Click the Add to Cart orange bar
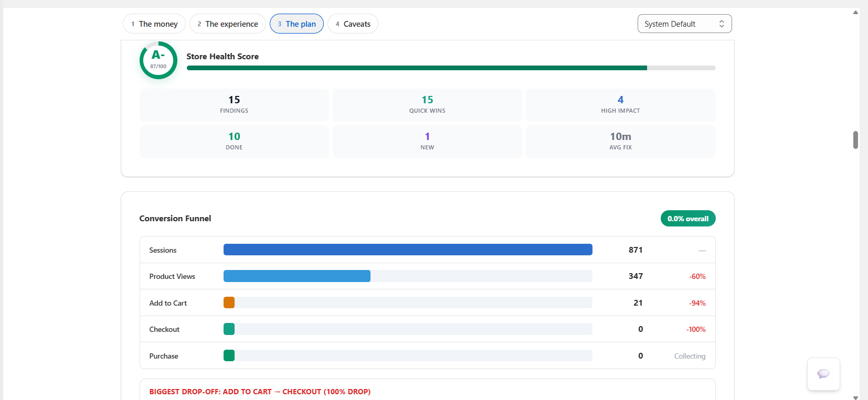868x400 pixels. click(x=229, y=302)
